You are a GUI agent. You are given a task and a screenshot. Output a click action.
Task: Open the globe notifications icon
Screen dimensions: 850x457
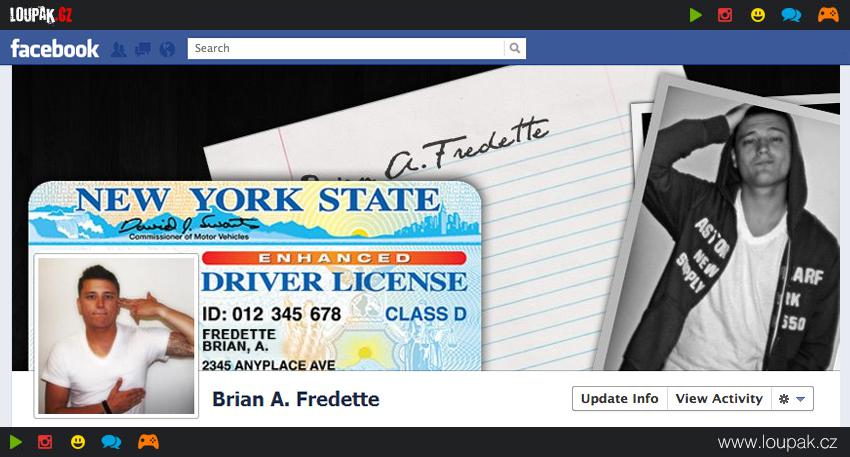[x=168, y=49]
